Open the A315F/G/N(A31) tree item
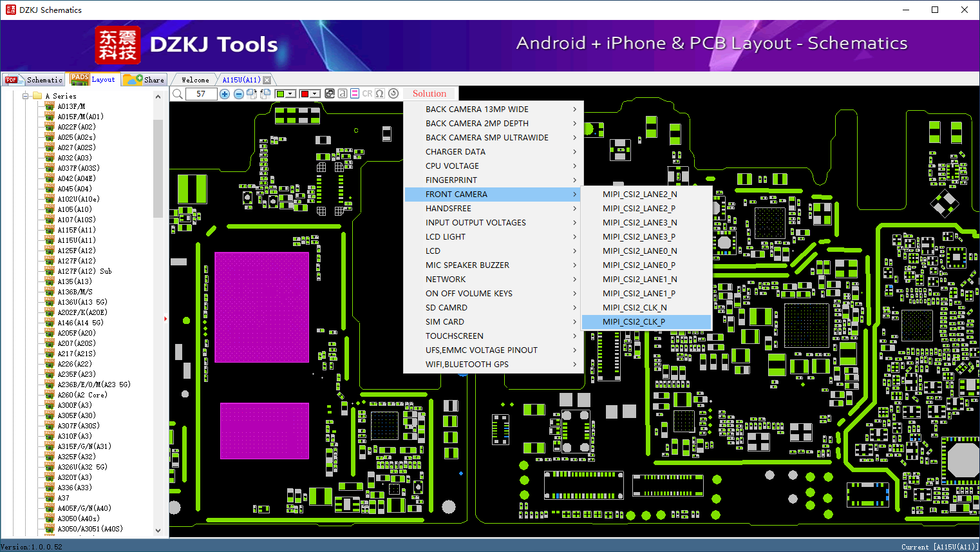Image resolution: width=980 pixels, height=552 pixels. point(84,446)
